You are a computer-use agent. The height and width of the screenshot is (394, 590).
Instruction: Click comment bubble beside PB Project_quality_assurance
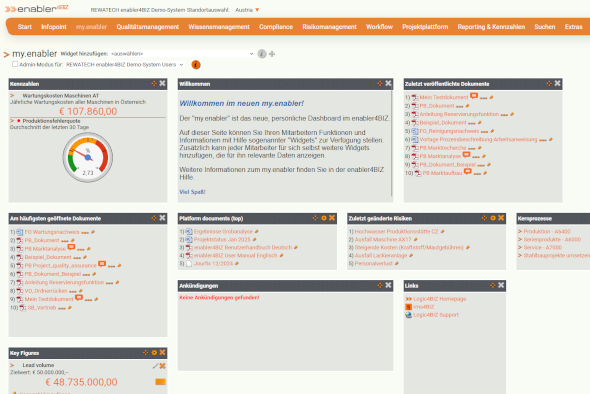(x=102, y=264)
